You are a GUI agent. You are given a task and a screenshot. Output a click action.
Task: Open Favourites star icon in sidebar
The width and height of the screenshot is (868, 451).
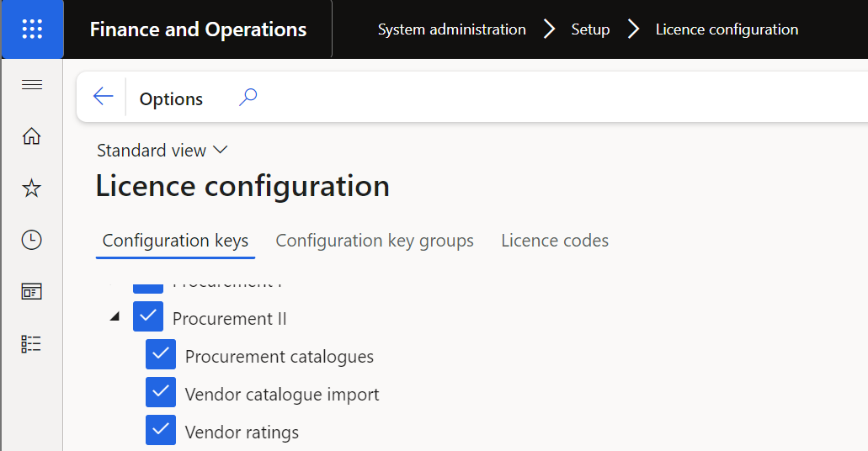(31, 188)
